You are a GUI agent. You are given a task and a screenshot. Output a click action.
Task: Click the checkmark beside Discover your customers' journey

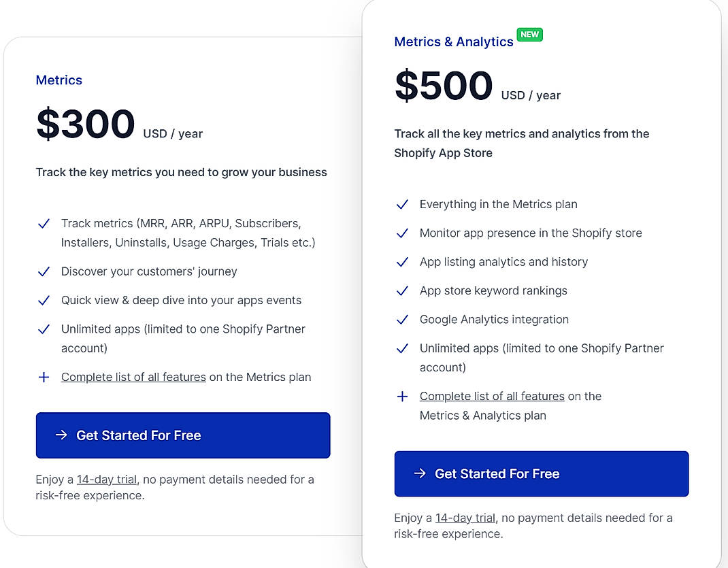tap(44, 271)
